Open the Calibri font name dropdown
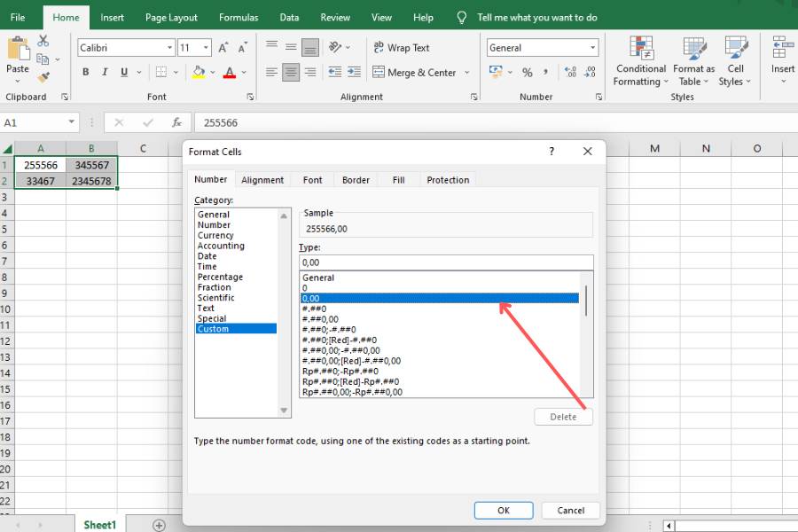Viewport: 798px width, 532px height. pos(169,48)
